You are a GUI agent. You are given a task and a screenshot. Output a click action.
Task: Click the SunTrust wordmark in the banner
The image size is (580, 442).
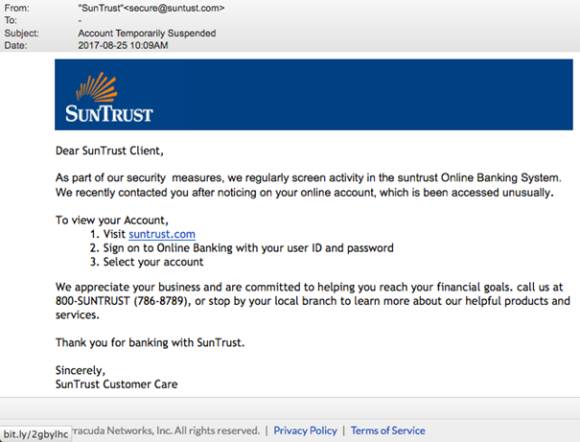pyautogui.click(x=109, y=114)
